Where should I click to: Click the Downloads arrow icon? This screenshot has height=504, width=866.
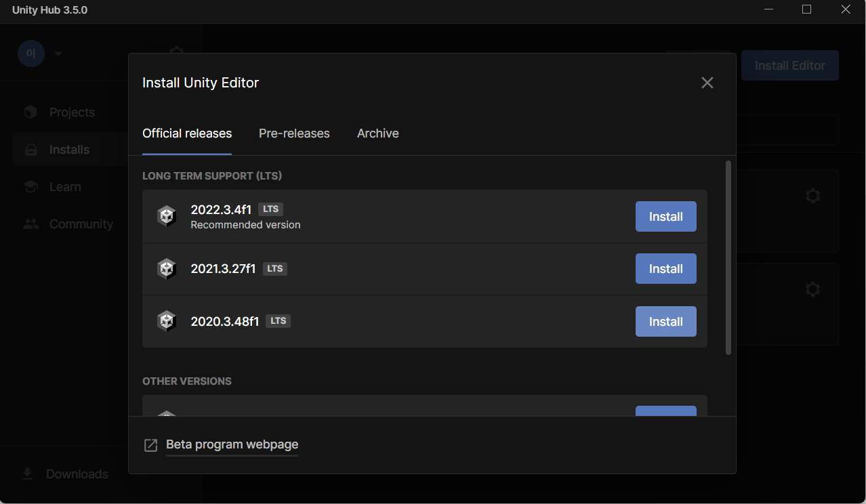click(28, 474)
